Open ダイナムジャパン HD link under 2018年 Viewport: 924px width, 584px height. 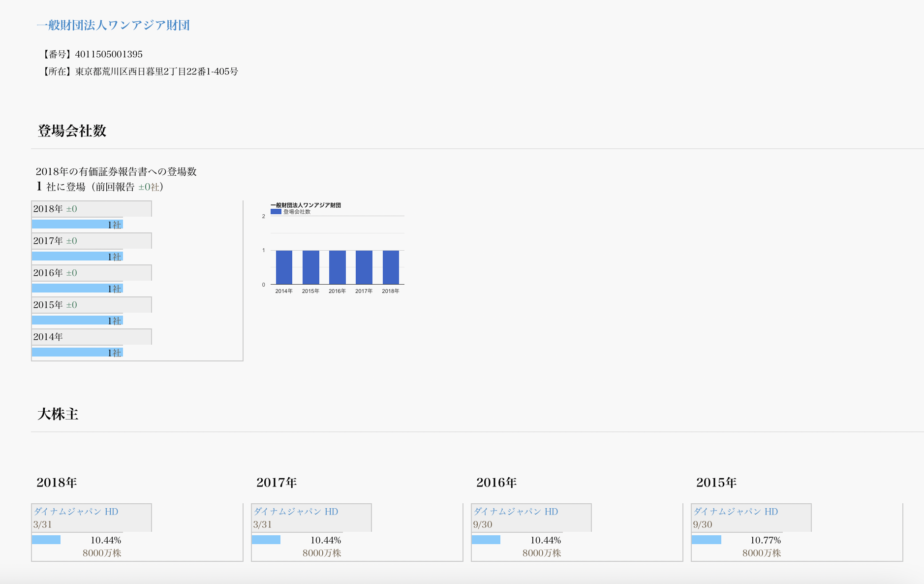[x=76, y=512]
